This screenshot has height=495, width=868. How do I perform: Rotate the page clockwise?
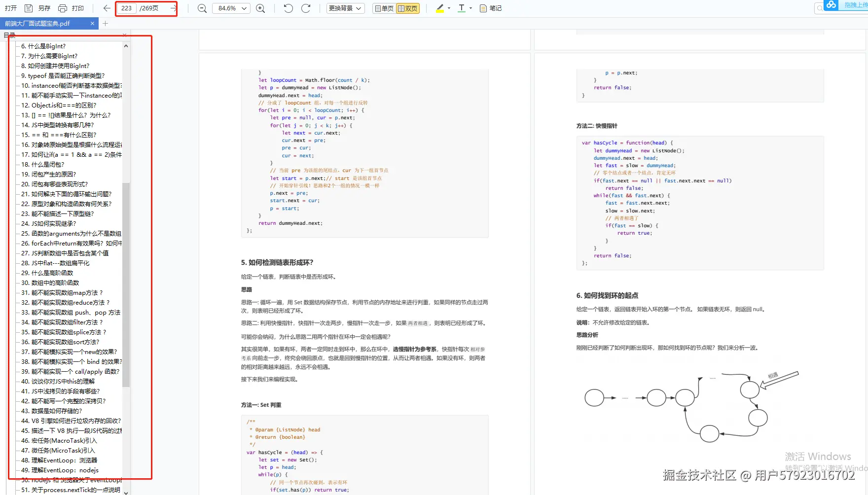(306, 8)
